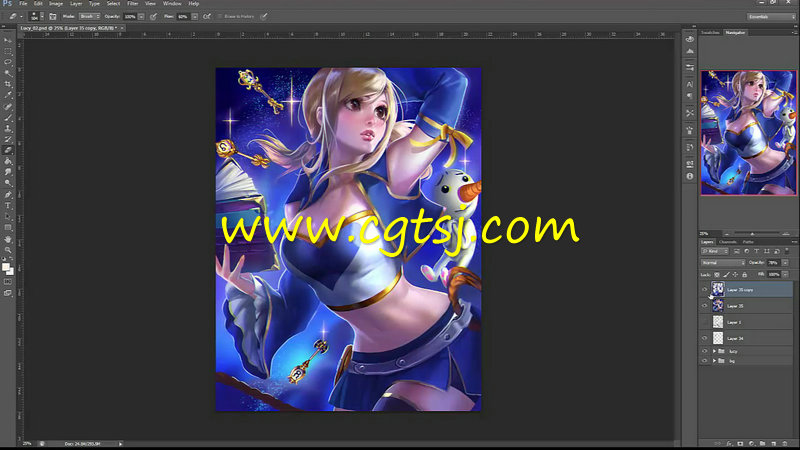Select the Paint Bucket tool
Image resolution: width=800 pixels, height=450 pixels.
tap(8, 161)
